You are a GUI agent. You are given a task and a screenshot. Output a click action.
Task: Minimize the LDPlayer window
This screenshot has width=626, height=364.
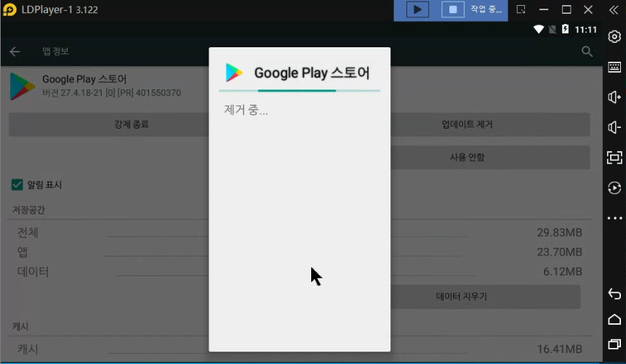(544, 9)
